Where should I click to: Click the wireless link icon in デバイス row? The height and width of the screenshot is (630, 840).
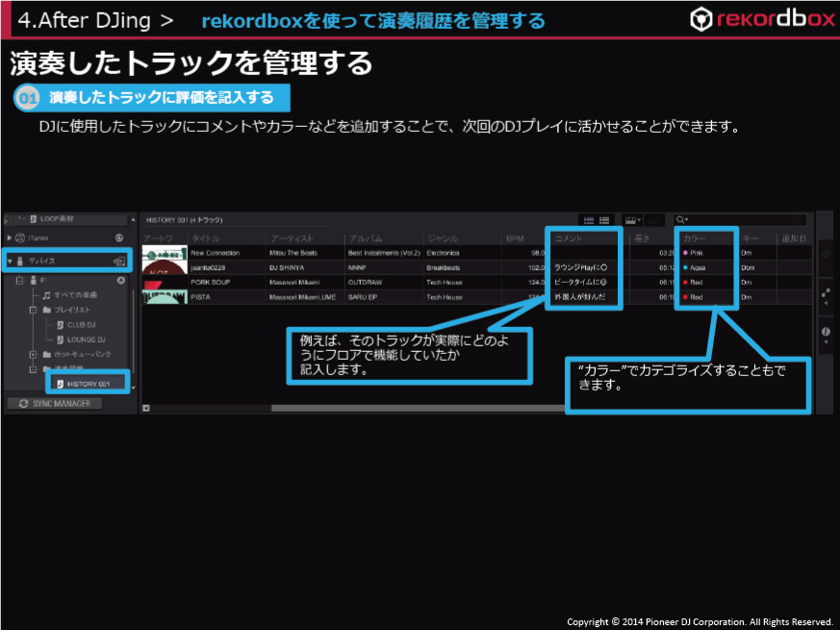119,261
